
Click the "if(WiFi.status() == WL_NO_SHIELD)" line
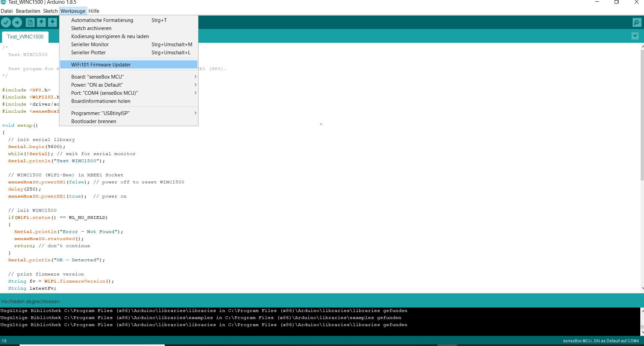(58, 218)
